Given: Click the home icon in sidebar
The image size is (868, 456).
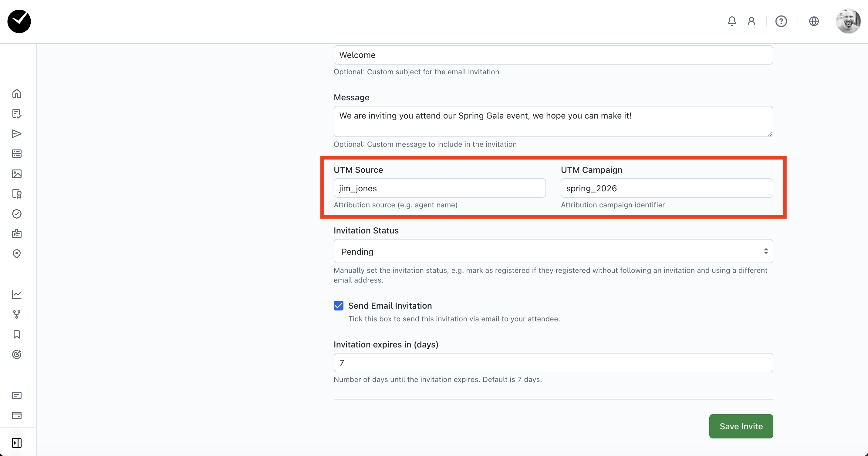Looking at the screenshot, I should pyautogui.click(x=16, y=93).
